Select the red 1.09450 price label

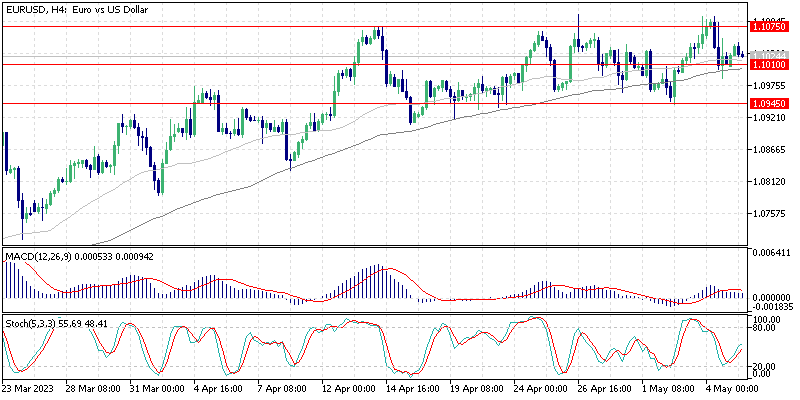click(769, 104)
